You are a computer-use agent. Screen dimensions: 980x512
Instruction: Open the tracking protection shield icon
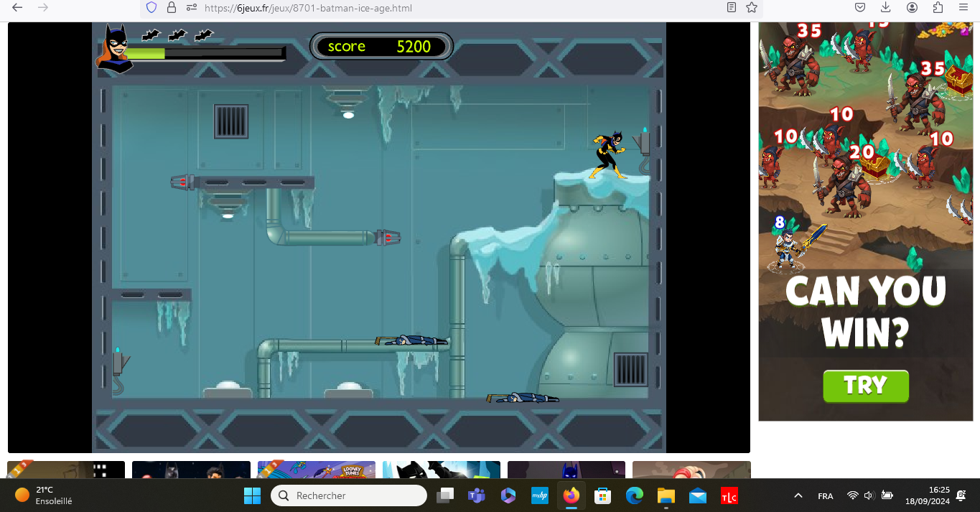tap(151, 8)
